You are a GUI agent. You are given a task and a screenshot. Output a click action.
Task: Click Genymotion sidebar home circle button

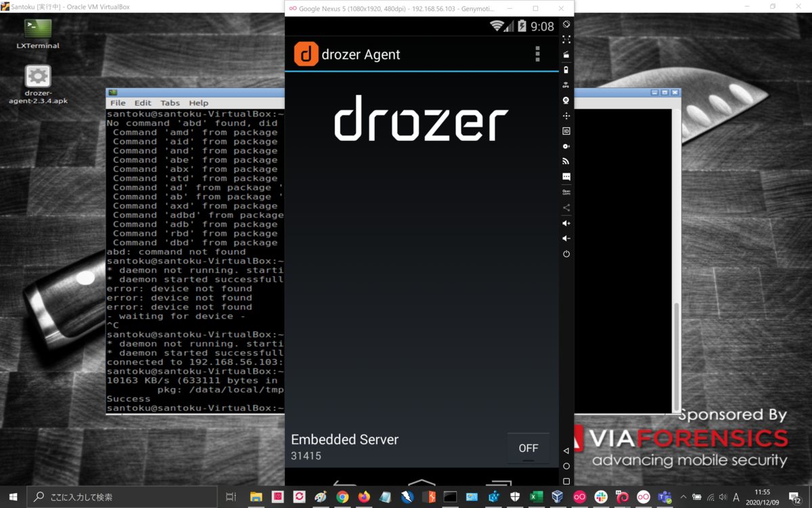click(x=566, y=466)
